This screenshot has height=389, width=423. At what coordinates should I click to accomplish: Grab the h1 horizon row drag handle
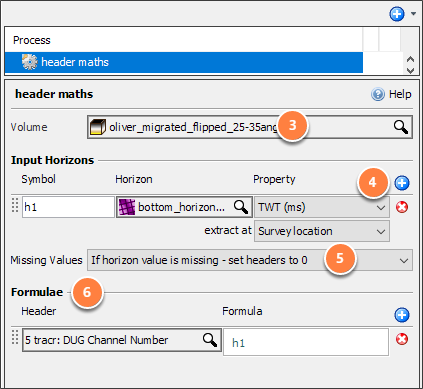pyautogui.click(x=15, y=205)
